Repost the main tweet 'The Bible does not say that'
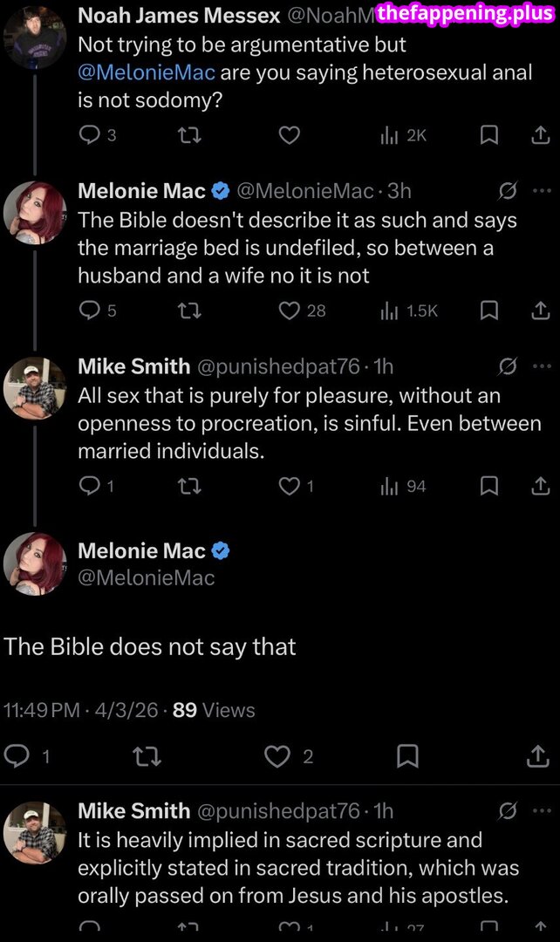 point(147,756)
